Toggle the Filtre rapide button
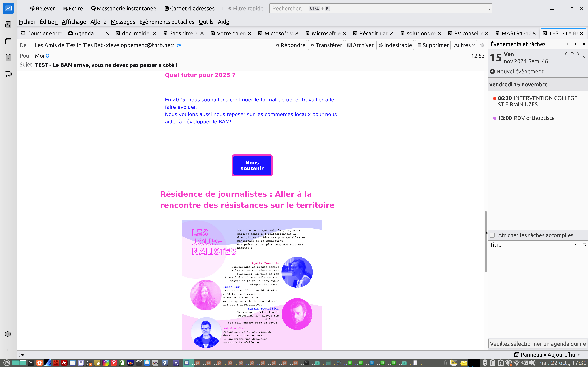Viewport: 588px width, 367px height. (245, 9)
